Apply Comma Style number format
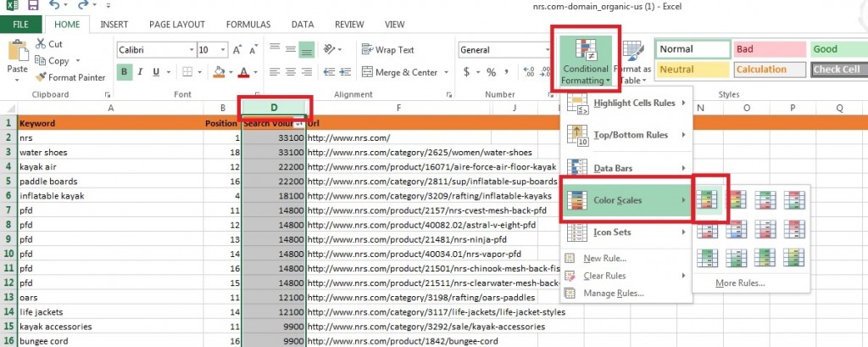Viewport: 868px width, 347px height. 506,72
